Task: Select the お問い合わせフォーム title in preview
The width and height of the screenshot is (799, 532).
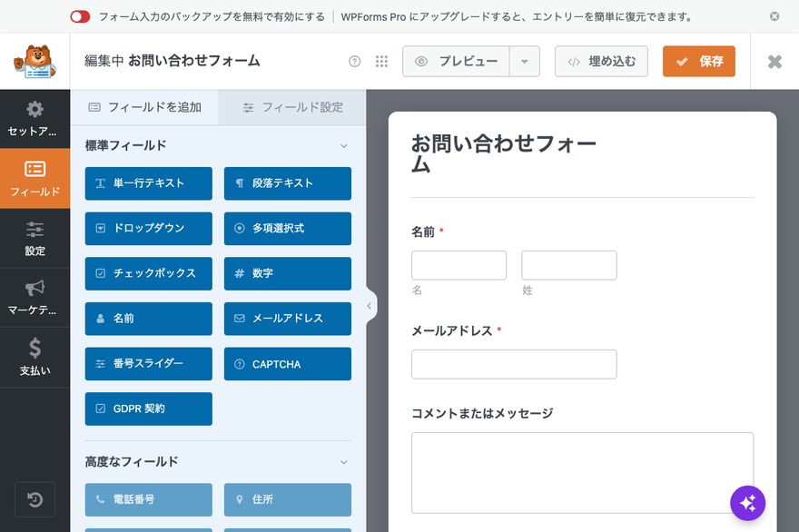Action: pos(503,154)
